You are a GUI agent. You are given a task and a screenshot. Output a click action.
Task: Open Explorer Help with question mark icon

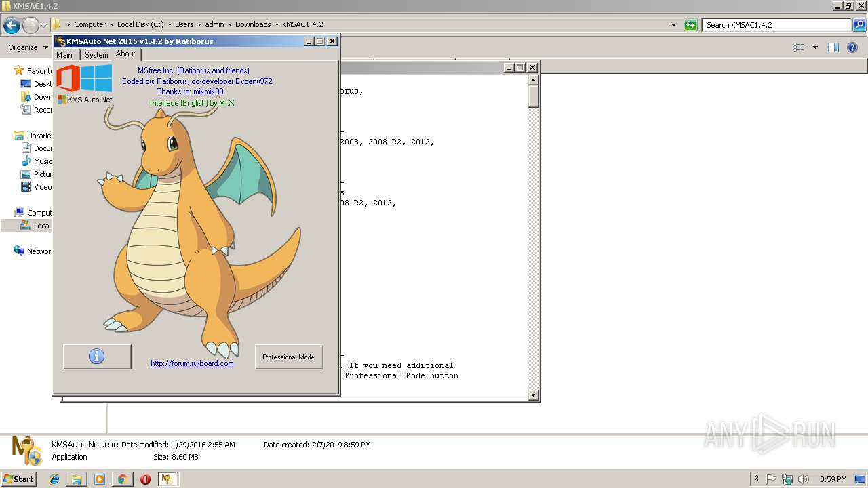853,47
